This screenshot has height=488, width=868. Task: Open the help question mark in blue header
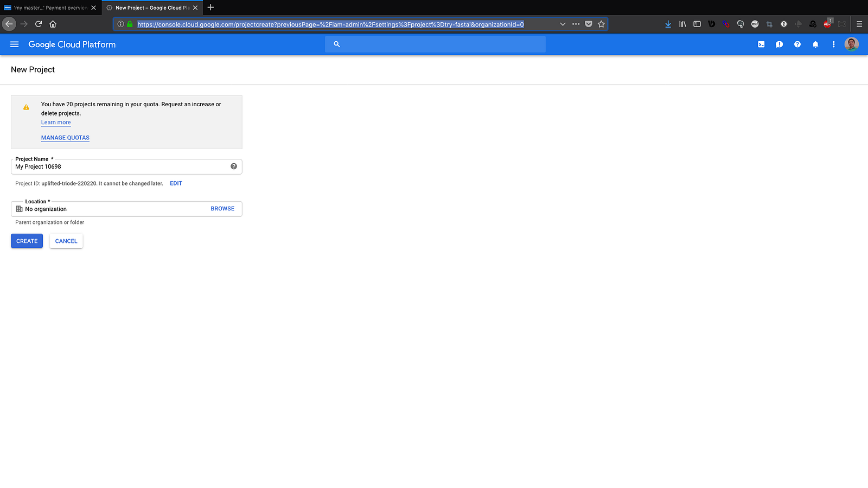pos(797,44)
